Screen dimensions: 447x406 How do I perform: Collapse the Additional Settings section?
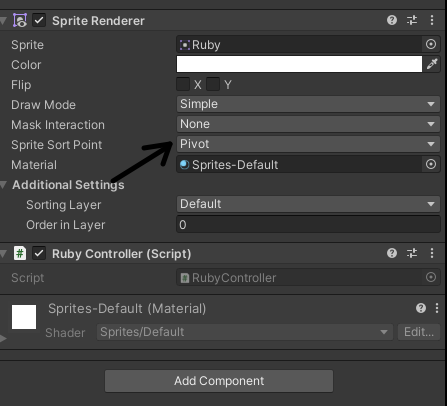(4, 185)
